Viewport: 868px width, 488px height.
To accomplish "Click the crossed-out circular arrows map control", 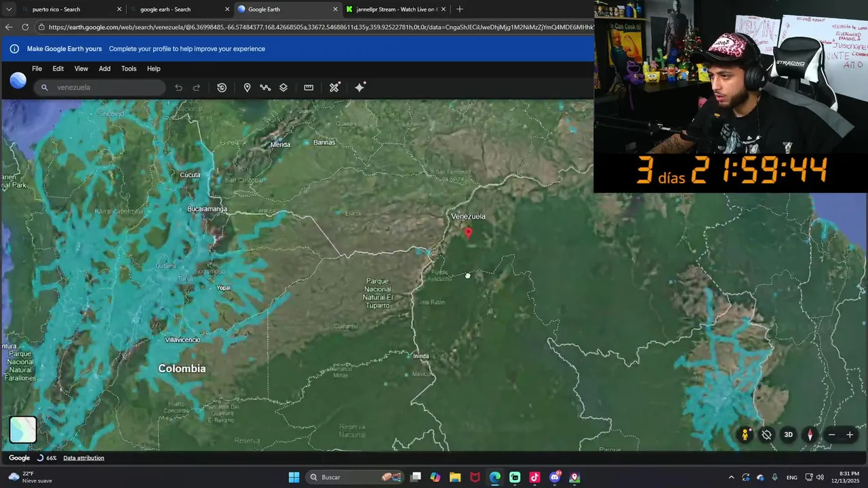I will (766, 434).
